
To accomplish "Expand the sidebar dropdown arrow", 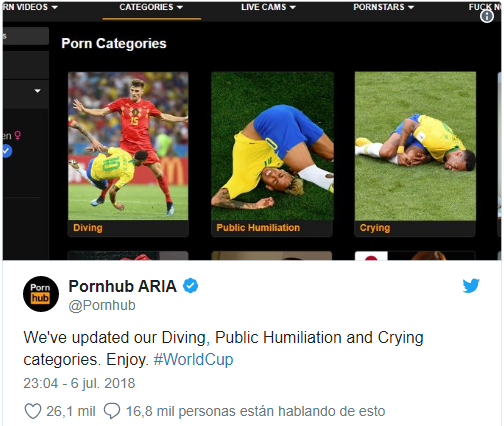I will [x=37, y=91].
